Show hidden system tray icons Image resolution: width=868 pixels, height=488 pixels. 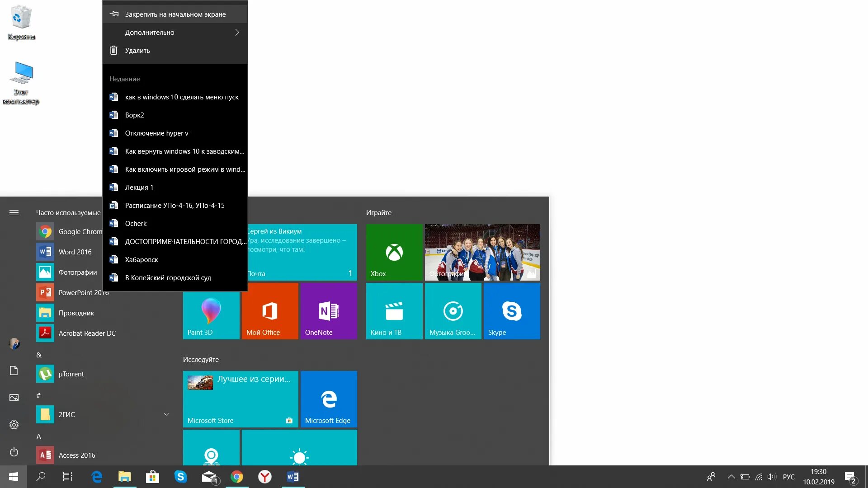(731, 477)
